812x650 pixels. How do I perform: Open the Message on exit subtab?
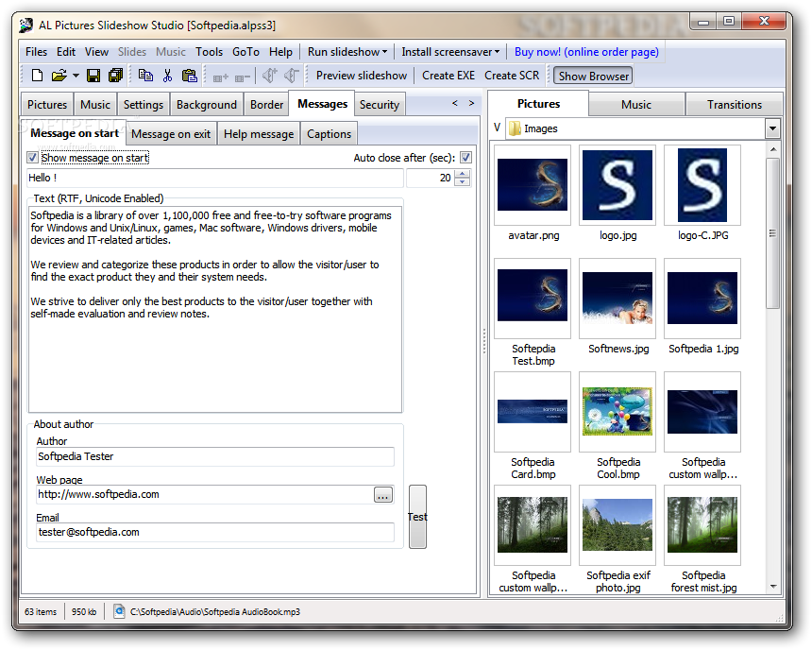(x=171, y=134)
